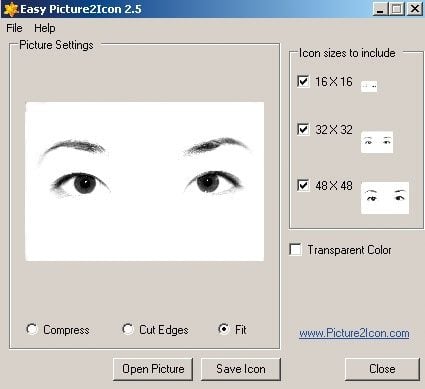
Task: Minimize the Easy Picture2Icon window
Action: pos(380,9)
